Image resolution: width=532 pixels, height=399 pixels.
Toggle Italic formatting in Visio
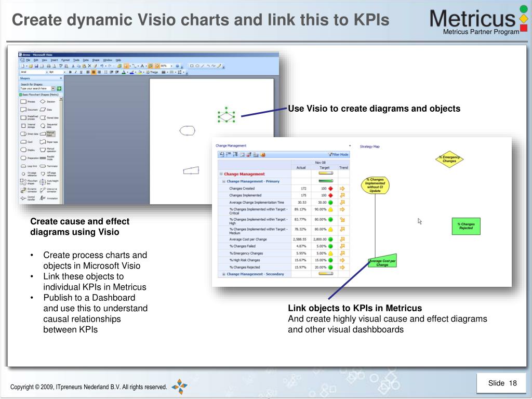tap(76, 72)
